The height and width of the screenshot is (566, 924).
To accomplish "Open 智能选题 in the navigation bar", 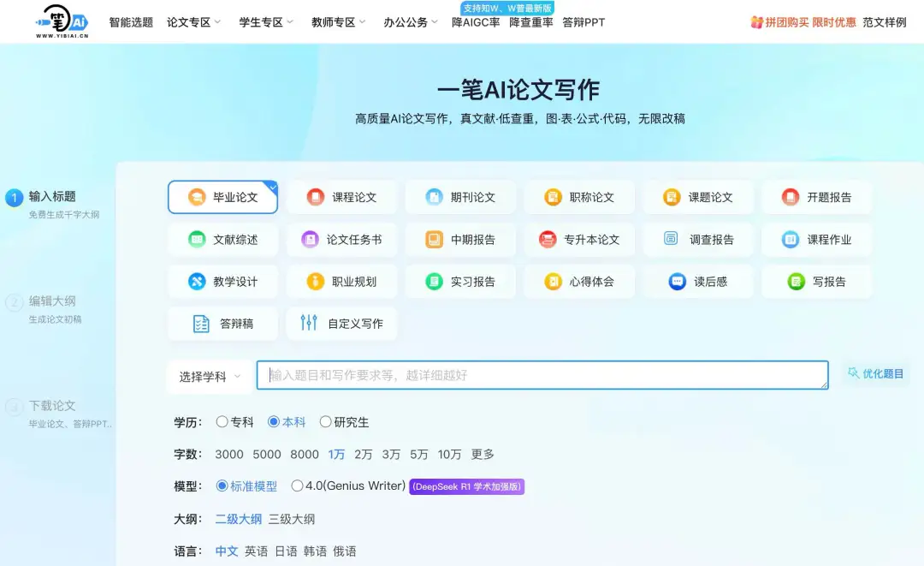I will coord(131,22).
